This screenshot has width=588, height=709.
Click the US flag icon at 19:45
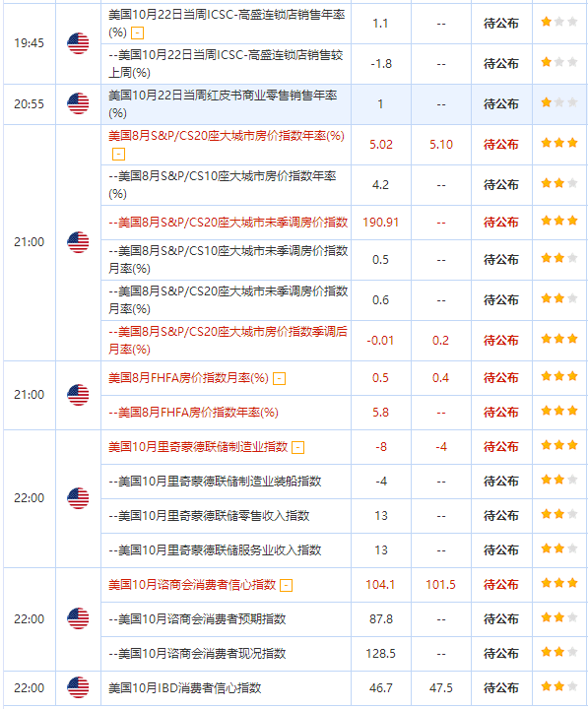pyautogui.click(x=78, y=43)
